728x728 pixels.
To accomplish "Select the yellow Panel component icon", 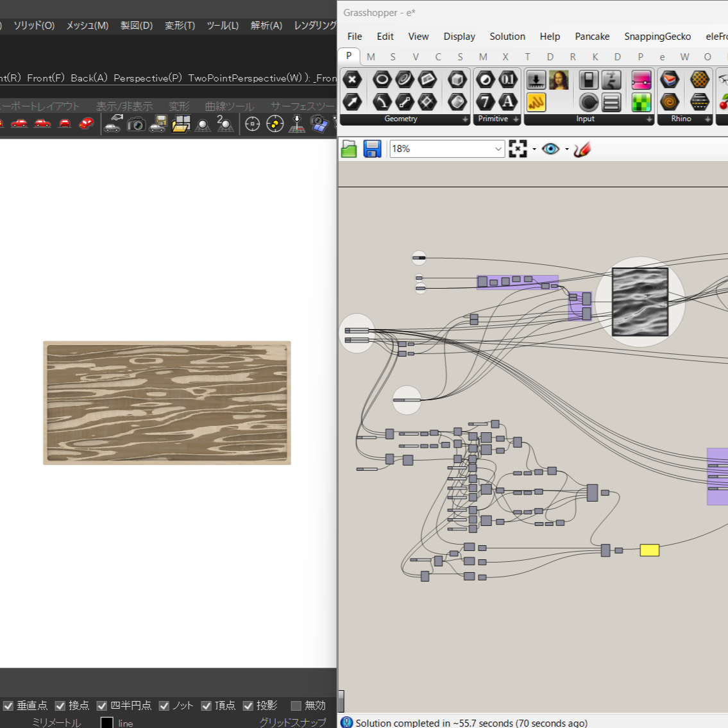I will (536, 102).
